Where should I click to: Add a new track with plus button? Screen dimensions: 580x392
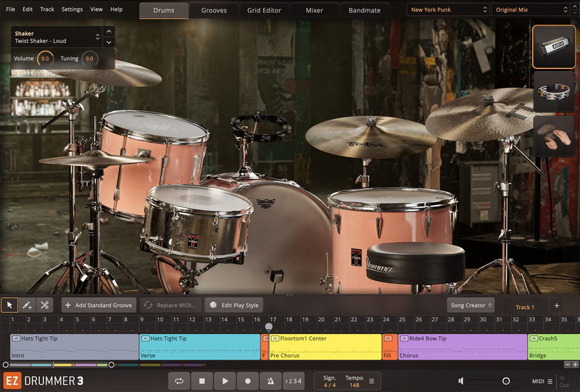pyautogui.click(x=557, y=306)
